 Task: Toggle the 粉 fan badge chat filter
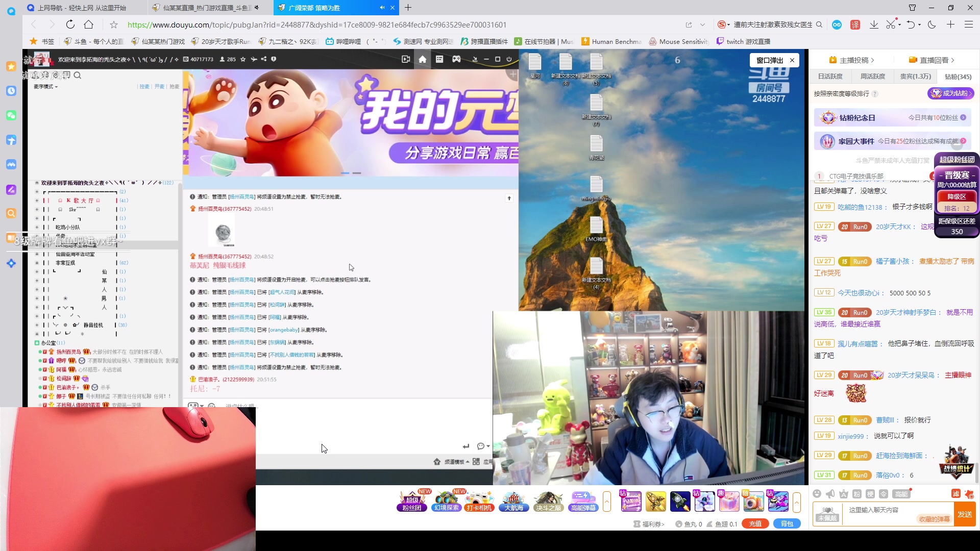click(856, 494)
